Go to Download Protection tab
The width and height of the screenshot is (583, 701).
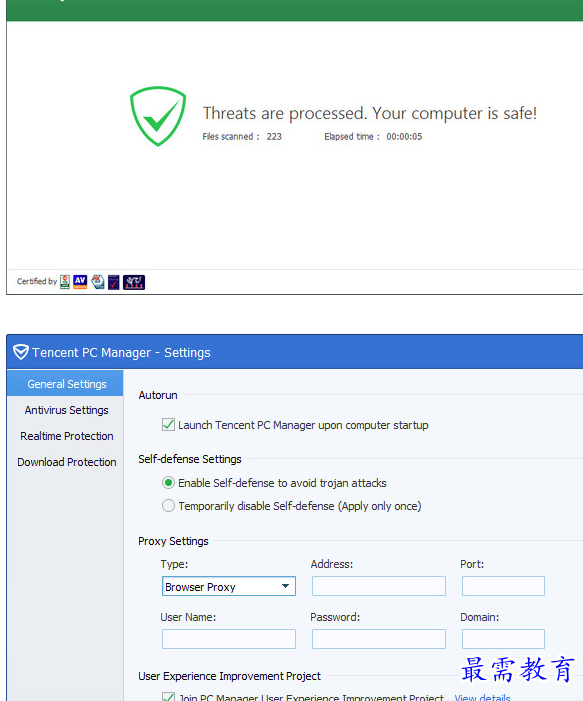65,462
